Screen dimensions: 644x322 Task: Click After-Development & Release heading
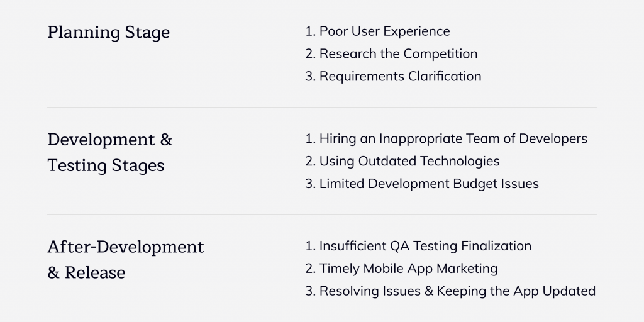tap(126, 260)
